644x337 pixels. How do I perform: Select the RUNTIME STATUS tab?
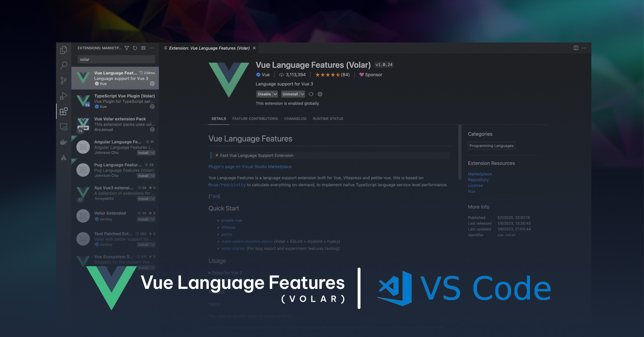tap(327, 118)
